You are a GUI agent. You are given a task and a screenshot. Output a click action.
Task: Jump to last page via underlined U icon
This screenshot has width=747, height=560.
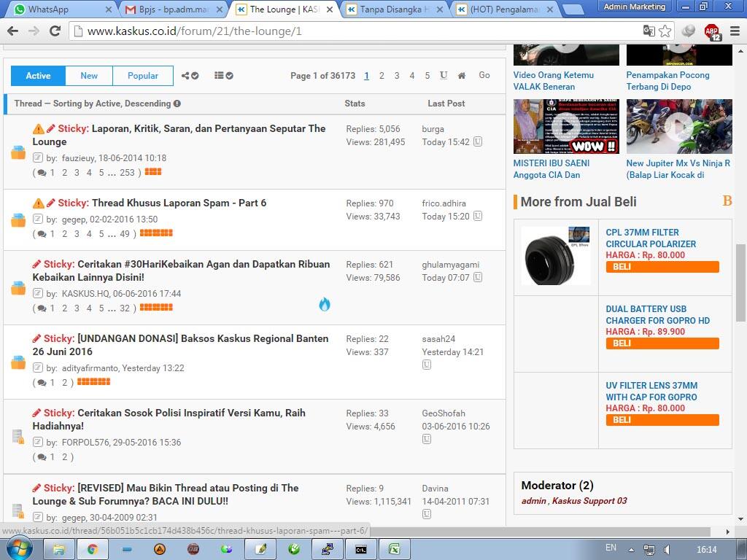[x=444, y=75]
